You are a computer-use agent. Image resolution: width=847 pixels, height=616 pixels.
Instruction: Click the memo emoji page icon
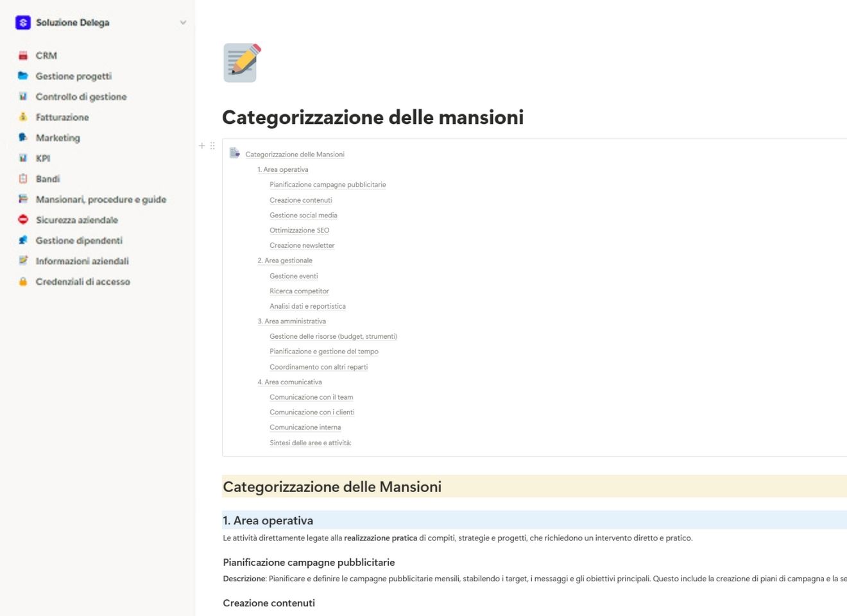coord(240,62)
